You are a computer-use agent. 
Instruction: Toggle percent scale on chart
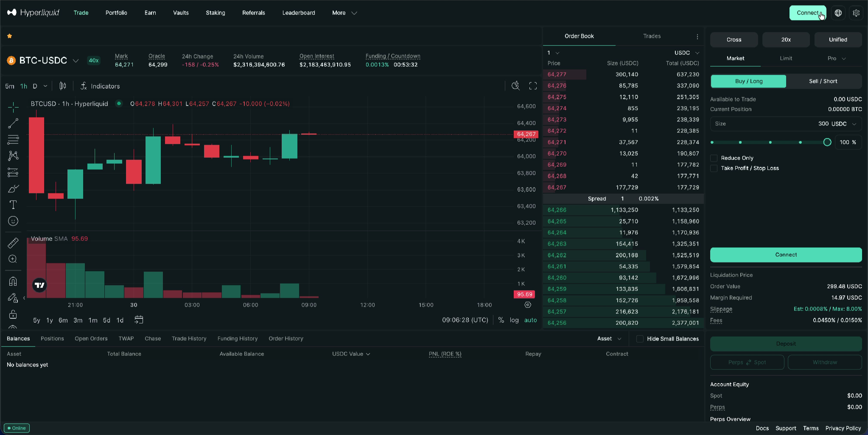[x=501, y=320]
